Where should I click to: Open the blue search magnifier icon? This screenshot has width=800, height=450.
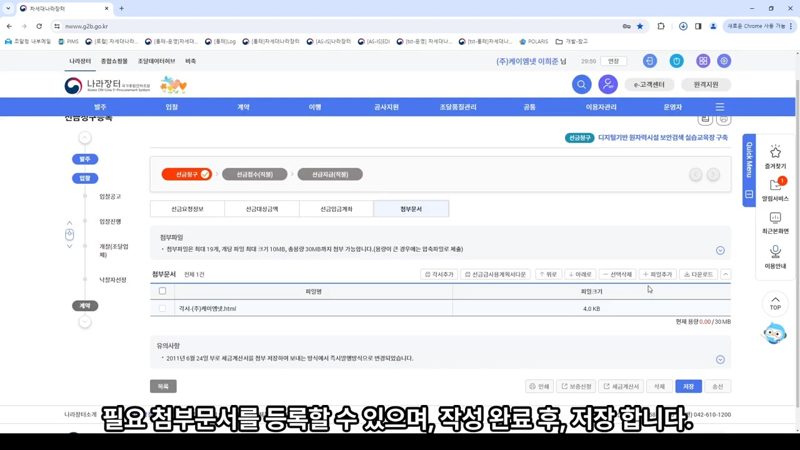click(x=581, y=84)
